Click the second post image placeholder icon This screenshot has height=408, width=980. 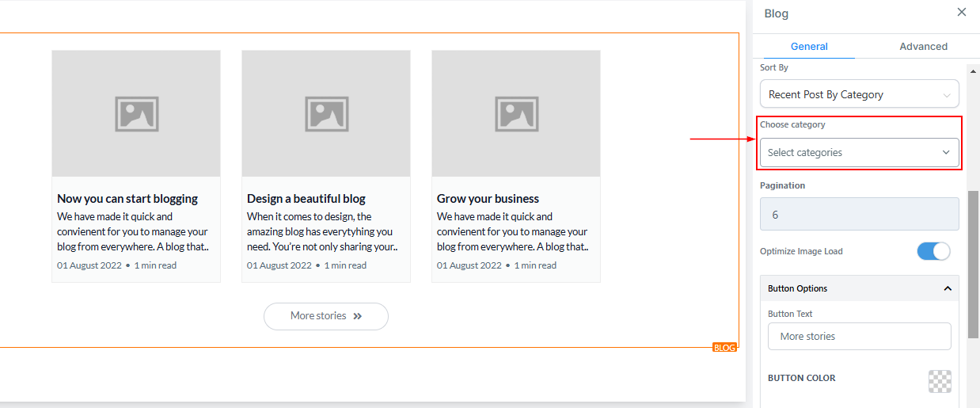click(326, 113)
